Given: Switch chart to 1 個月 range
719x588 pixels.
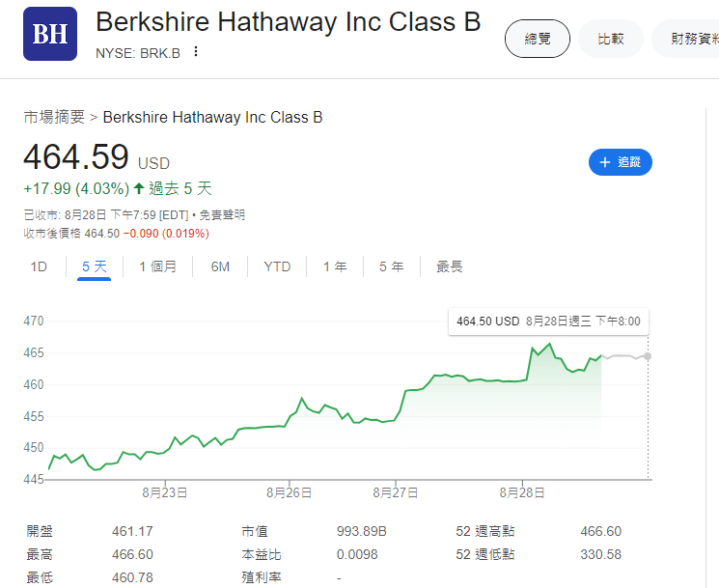Looking at the screenshot, I should click(x=157, y=266).
